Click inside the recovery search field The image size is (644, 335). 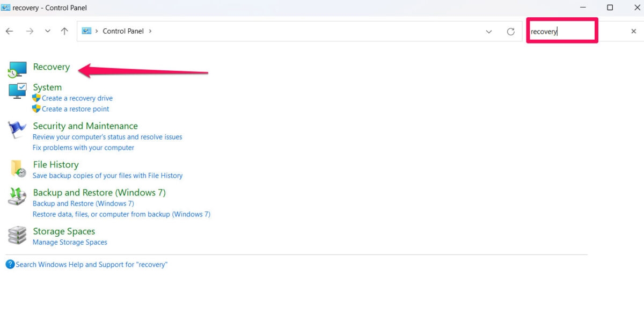click(561, 31)
